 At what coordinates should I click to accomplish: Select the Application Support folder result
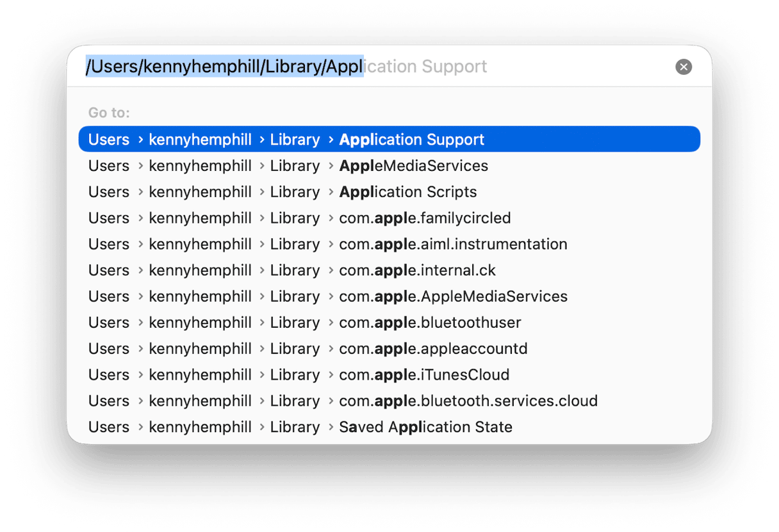[411, 140]
